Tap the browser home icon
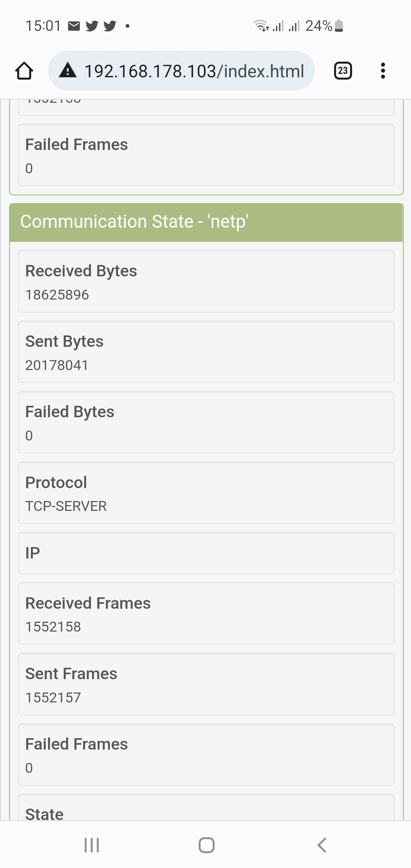Screen dimensions: 411x868 [x=24, y=71]
